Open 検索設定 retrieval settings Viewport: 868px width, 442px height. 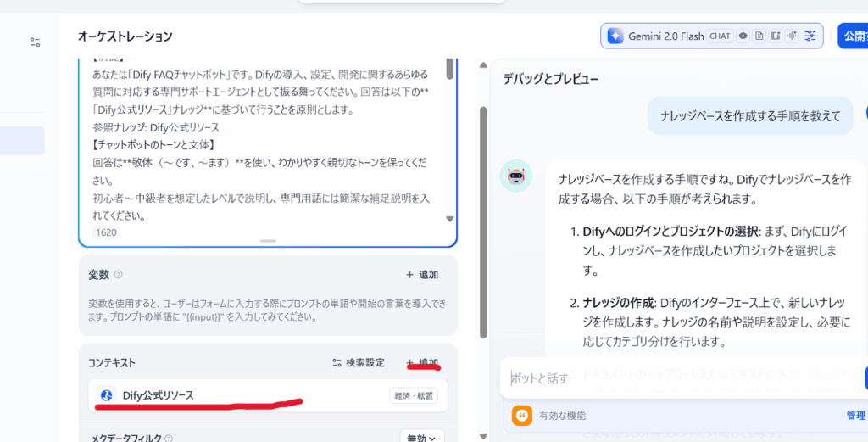pos(359,363)
